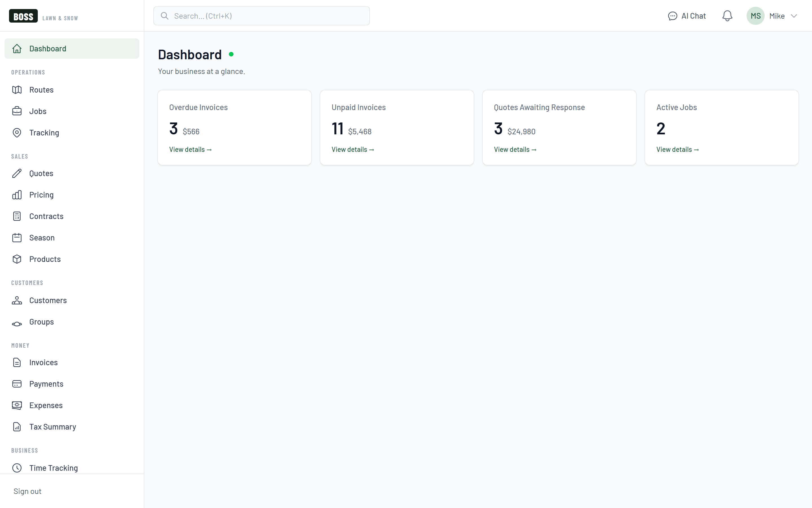Screen dimensions: 812x508
Task: Go to Payments page
Action: tap(72, 384)
